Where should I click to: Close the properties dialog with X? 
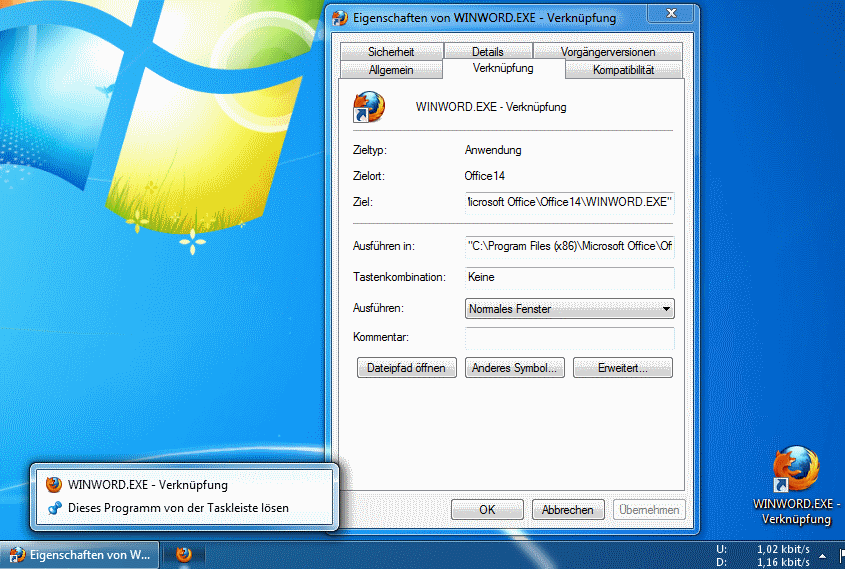pyautogui.click(x=670, y=13)
